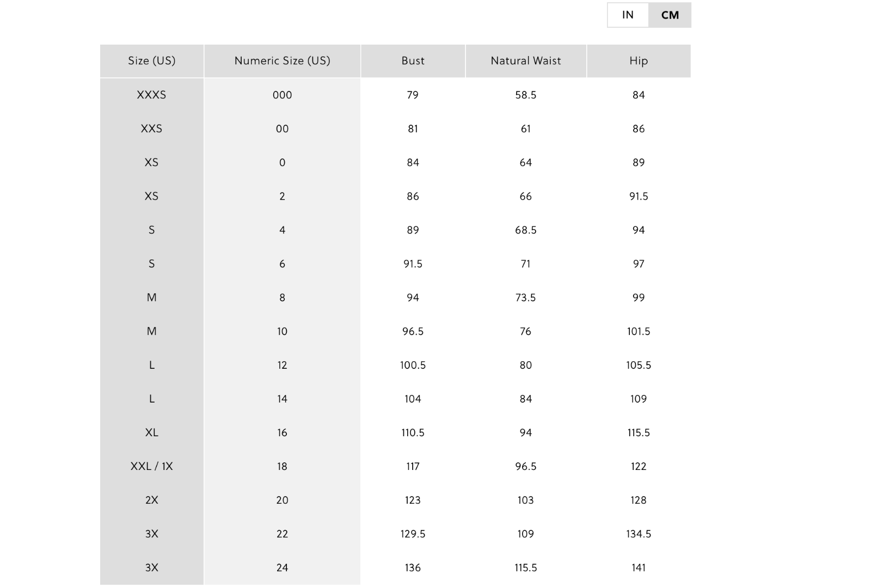The width and height of the screenshot is (871, 588).
Task: Click the Natural Waist column header
Action: pos(526,61)
